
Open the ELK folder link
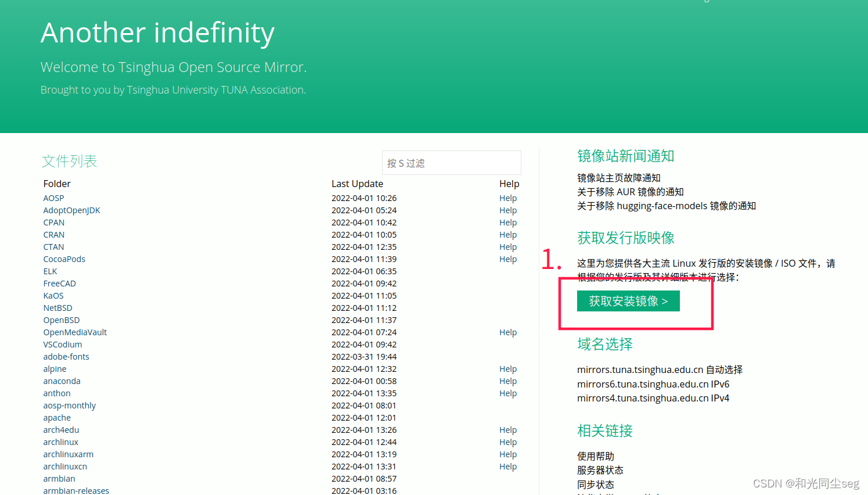(x=50, y=271)
